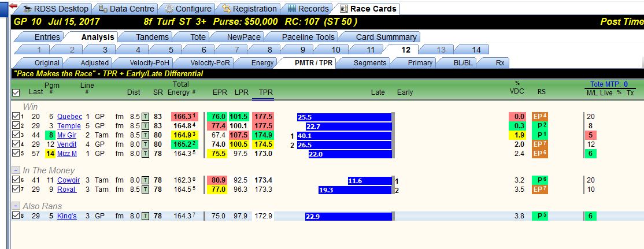Switch to the Records tab
Image resolution: width=644 pixels, height=249 pixels.
(308, 9)
